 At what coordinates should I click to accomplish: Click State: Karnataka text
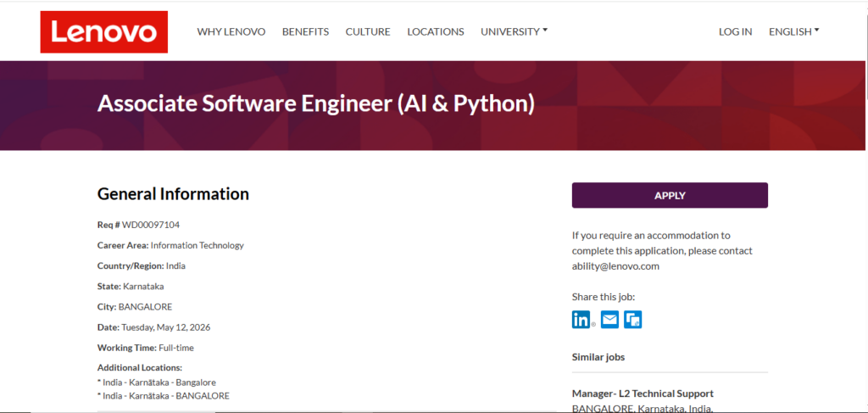coord(131,287)
